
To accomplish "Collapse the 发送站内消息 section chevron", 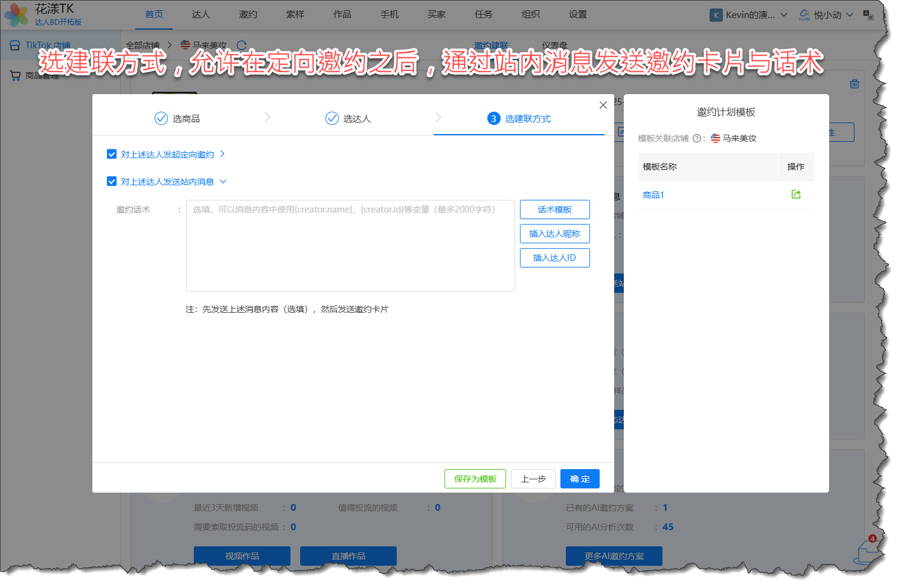I will tap(223, 182).
